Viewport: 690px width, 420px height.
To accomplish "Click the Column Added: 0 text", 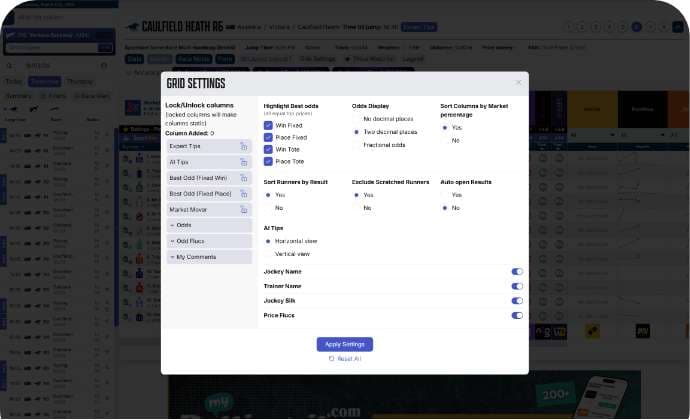I will coord(190,133).
